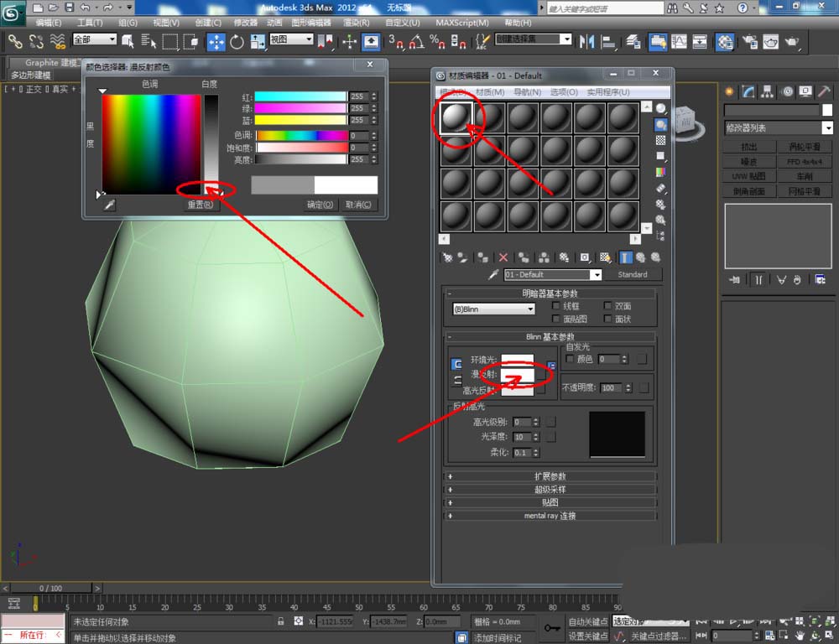The height and width of the screenshot is (644, 839).
Task: Open Select by Name list icon
Action: pos(149,41)
